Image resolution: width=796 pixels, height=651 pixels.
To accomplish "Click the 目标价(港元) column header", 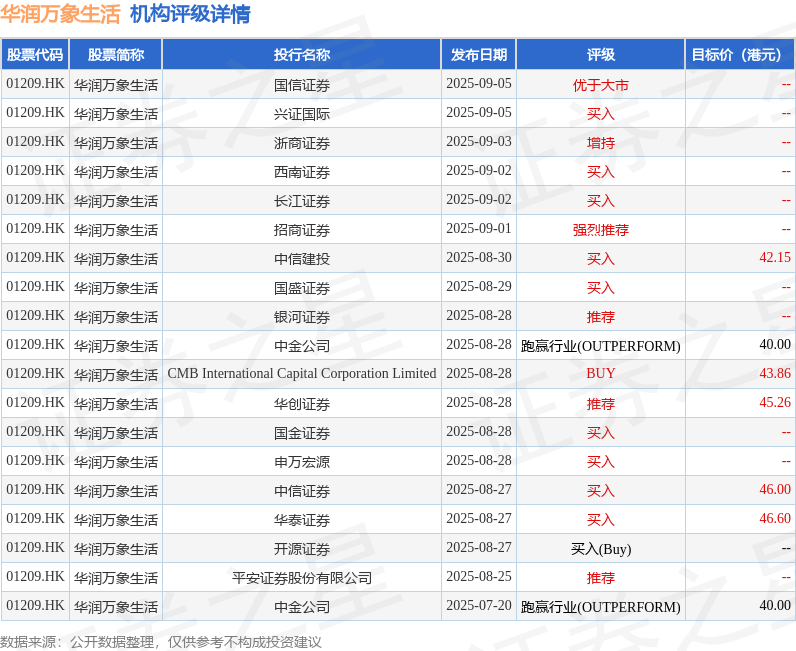I will pyautogui.click(x=740, y=54).
